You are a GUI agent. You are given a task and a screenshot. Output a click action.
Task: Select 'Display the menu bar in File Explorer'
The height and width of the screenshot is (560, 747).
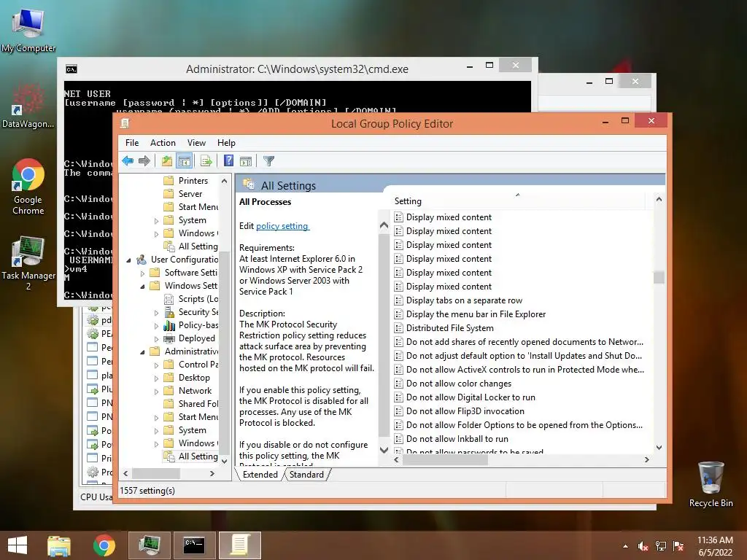476,314
